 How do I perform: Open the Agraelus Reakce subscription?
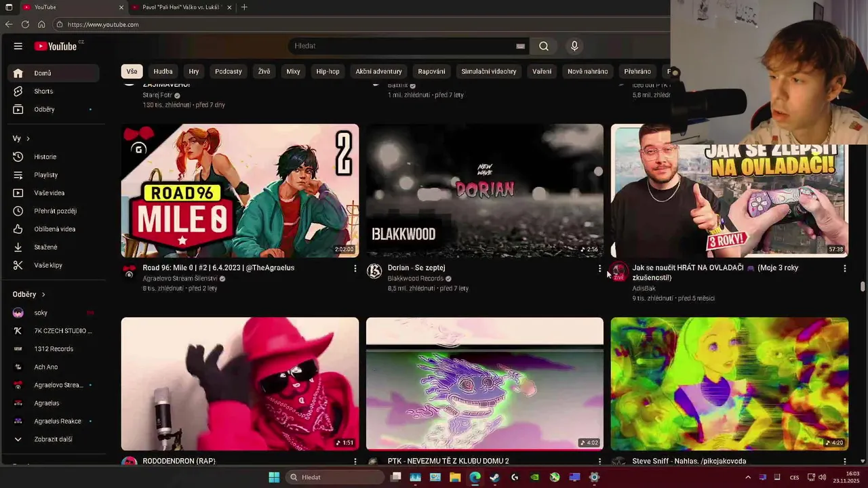click(54, 421)
